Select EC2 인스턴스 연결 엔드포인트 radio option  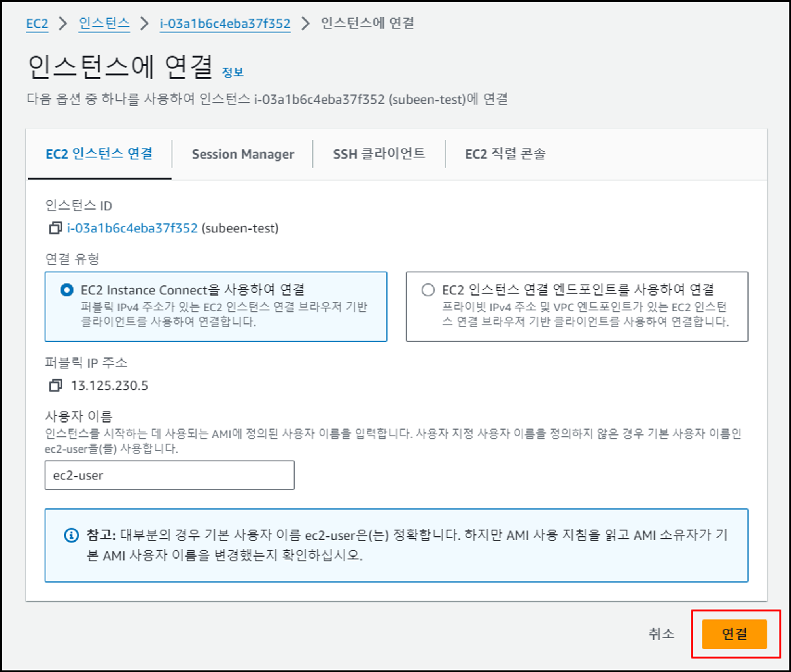pos(428,290)
